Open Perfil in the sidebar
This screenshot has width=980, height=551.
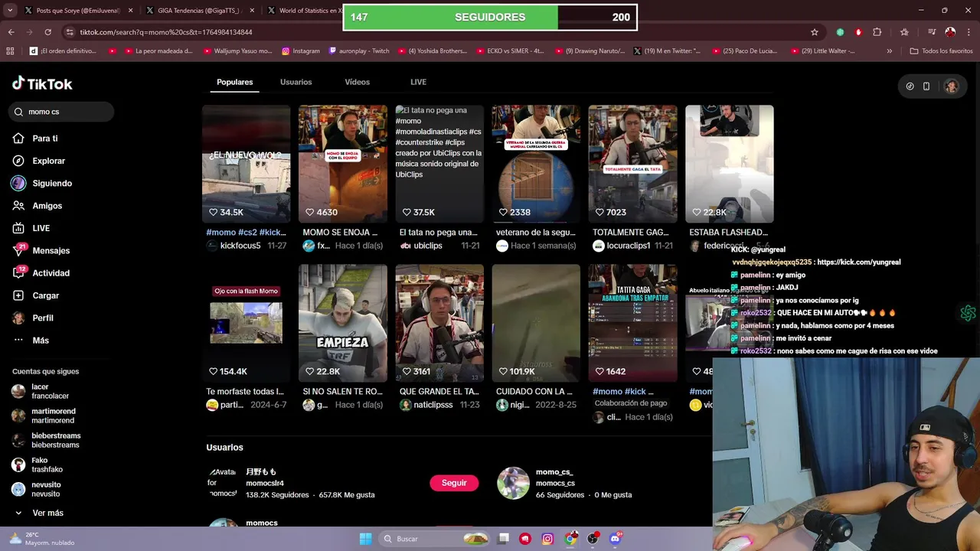pos(43,318)
